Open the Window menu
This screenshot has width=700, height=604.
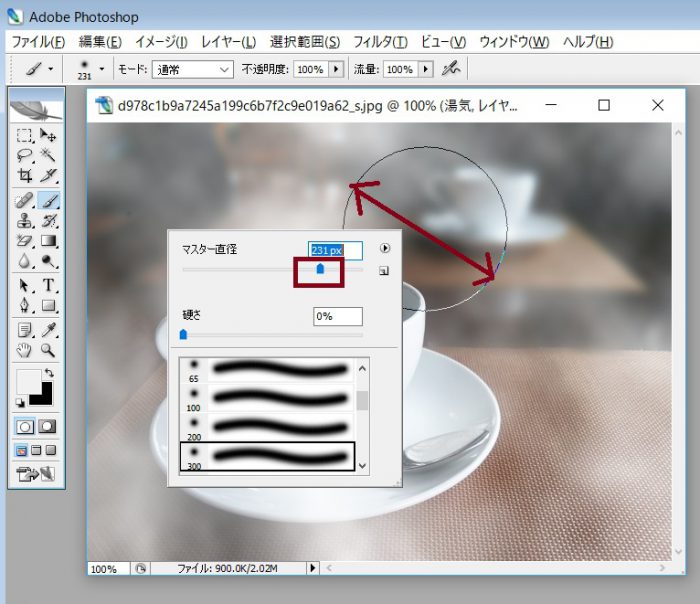[x=514, y=42]
